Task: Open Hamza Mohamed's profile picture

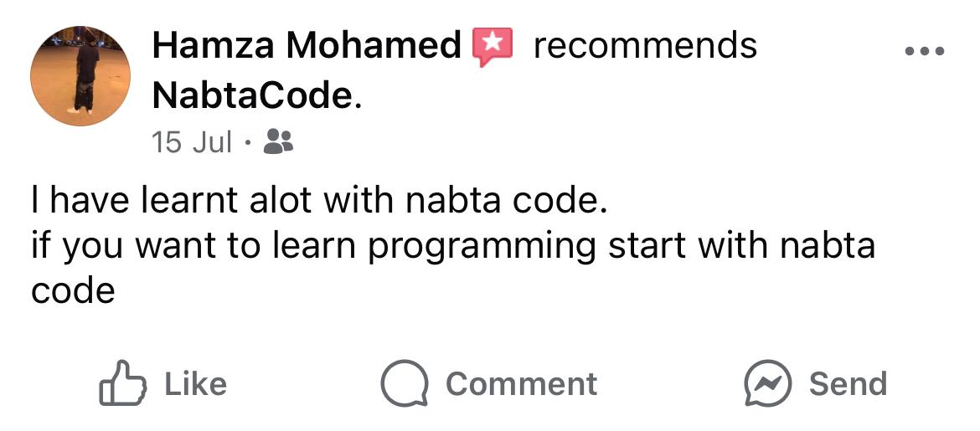Action: pyautogui.click(x=80, y=76)
